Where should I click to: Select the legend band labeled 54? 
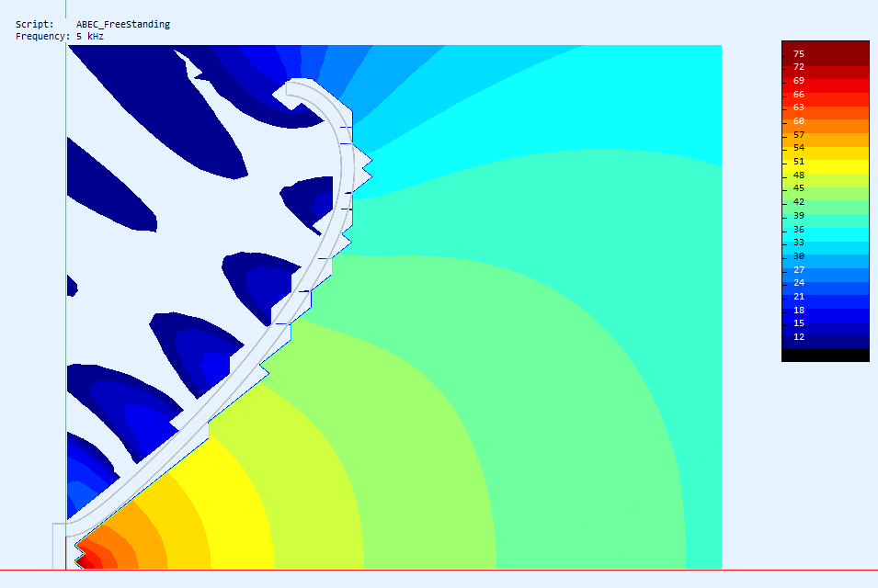pos(826,153)
